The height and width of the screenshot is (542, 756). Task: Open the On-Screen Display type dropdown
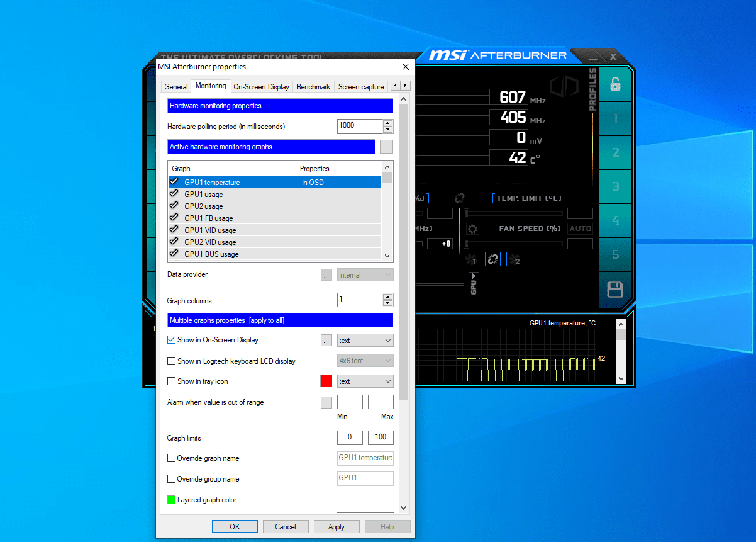[365, 341]
